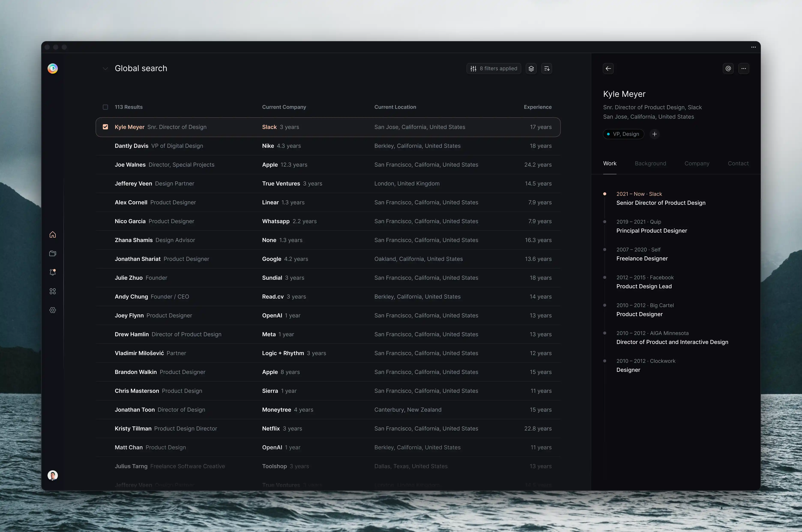Click the 24.2 years experience value

(538, 165)
